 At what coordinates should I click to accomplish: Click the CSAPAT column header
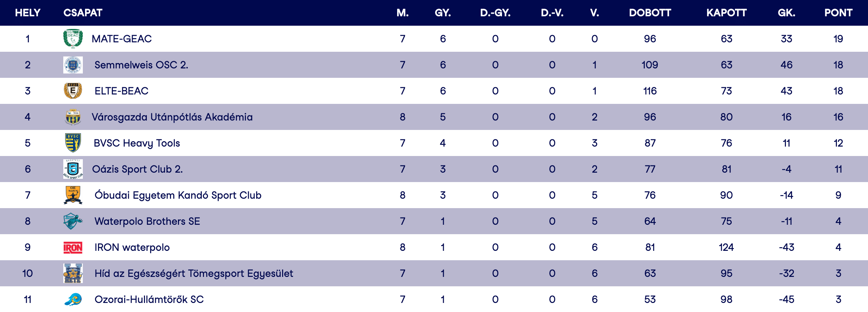point(83,13)
